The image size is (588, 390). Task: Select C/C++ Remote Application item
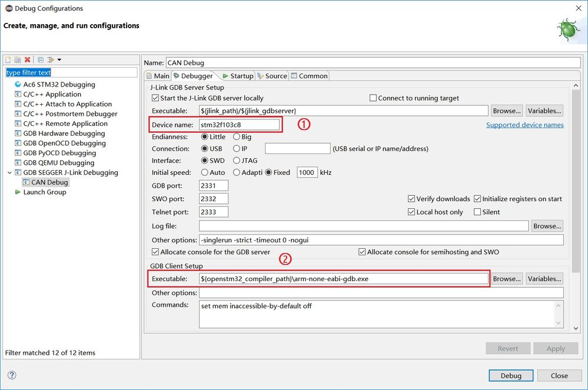[x=65, y=124]
